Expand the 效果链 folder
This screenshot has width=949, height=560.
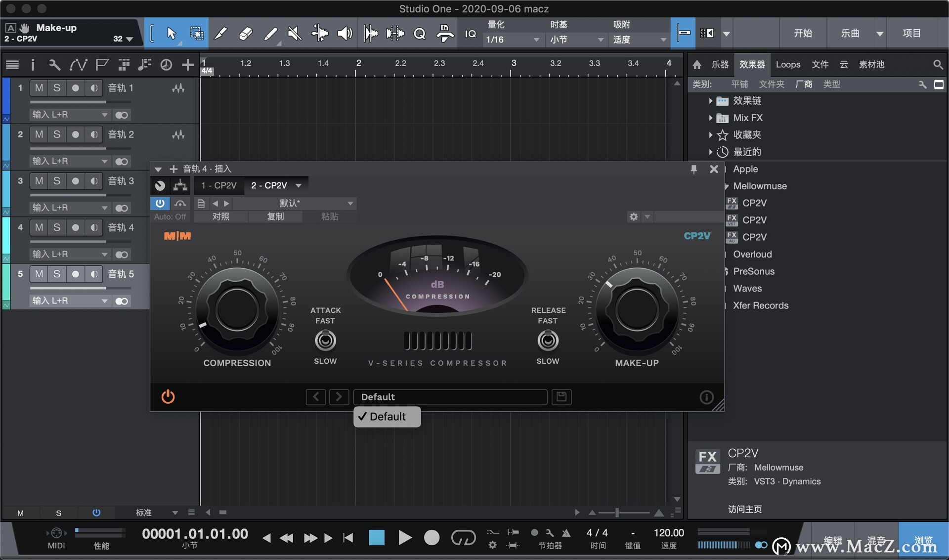[x=710, y=101]
